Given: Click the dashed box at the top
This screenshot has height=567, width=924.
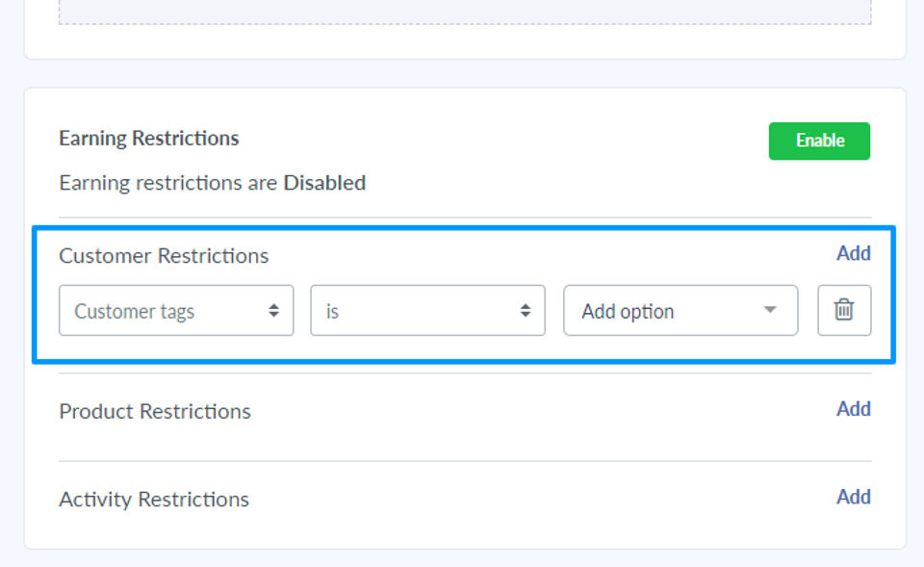Looking at the screenshot, I should (465, 12).
